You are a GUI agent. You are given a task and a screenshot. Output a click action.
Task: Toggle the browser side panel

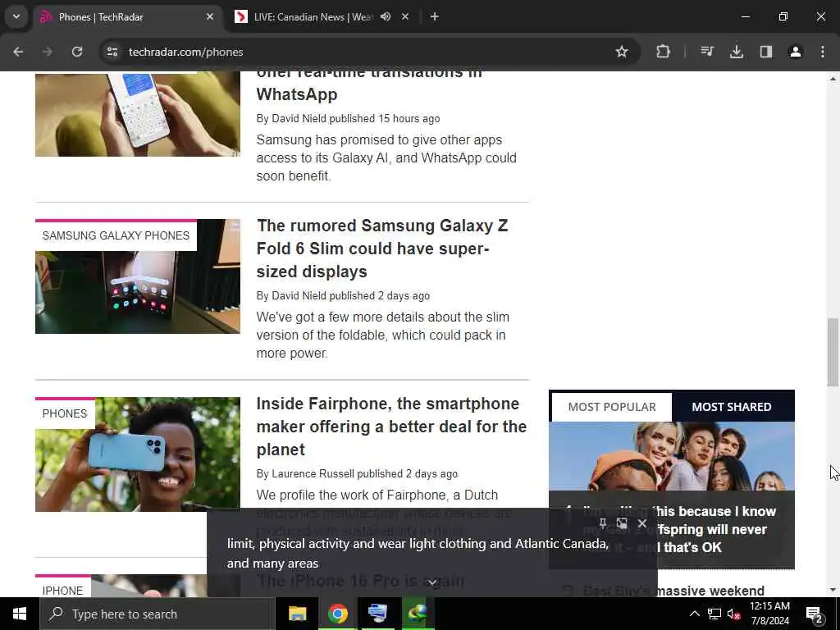click(x=766, y=52)
